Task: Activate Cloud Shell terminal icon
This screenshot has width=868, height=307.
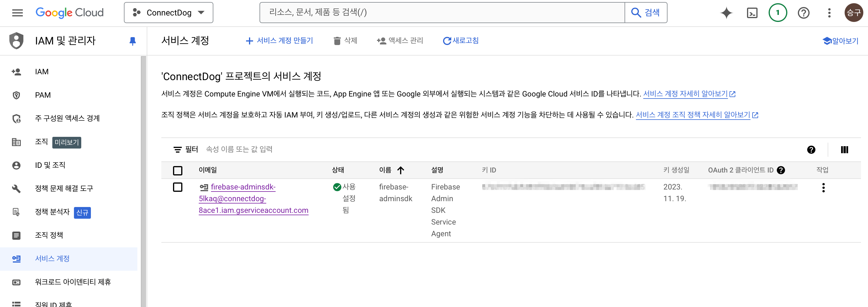Action: tap(752, 13)
